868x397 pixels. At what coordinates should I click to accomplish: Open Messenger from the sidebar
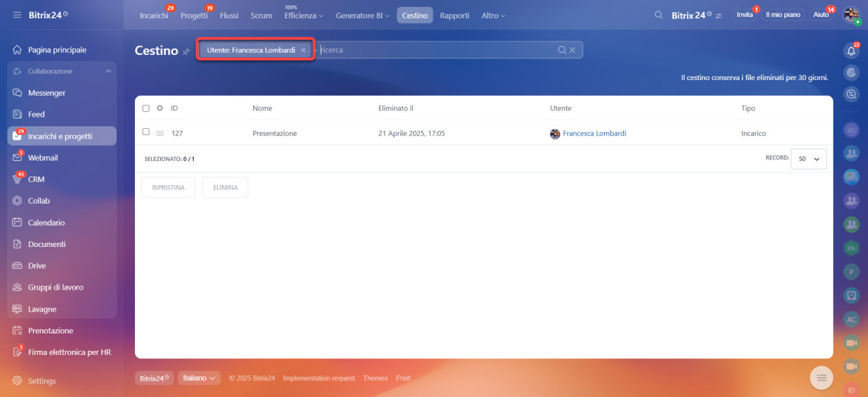(47, 93)
